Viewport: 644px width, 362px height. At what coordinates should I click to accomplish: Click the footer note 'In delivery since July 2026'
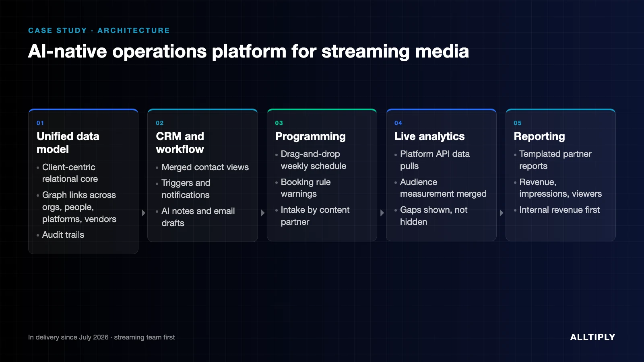pos(68,337)
